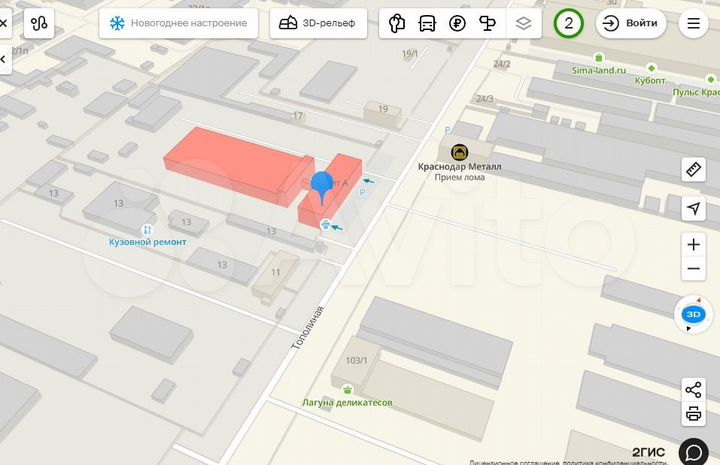This screenshot has width=720, height=465.
Task: Click the green circle traffic score 2
Action: [568, 23]
